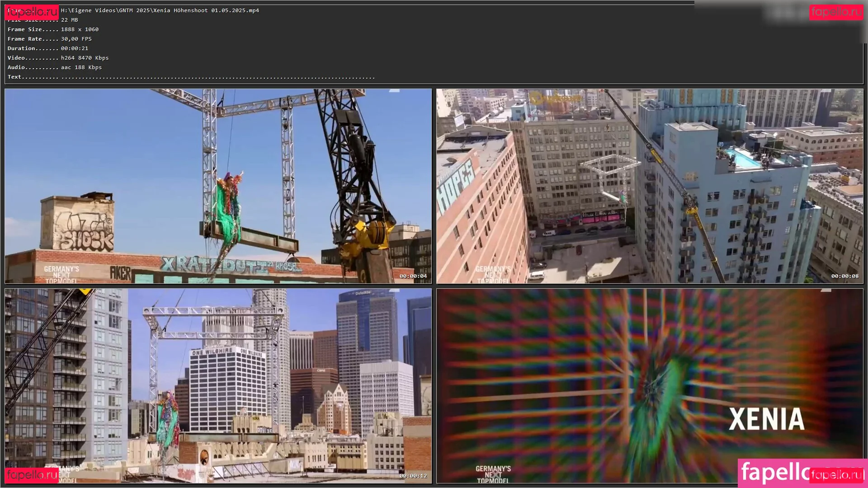Click the 00:00:04 timestamp label
Screen dimensions: 868x488
click(x=413, y=276)
